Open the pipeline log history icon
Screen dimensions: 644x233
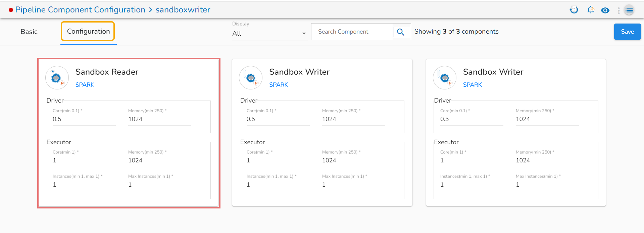[x=574, y=10]
